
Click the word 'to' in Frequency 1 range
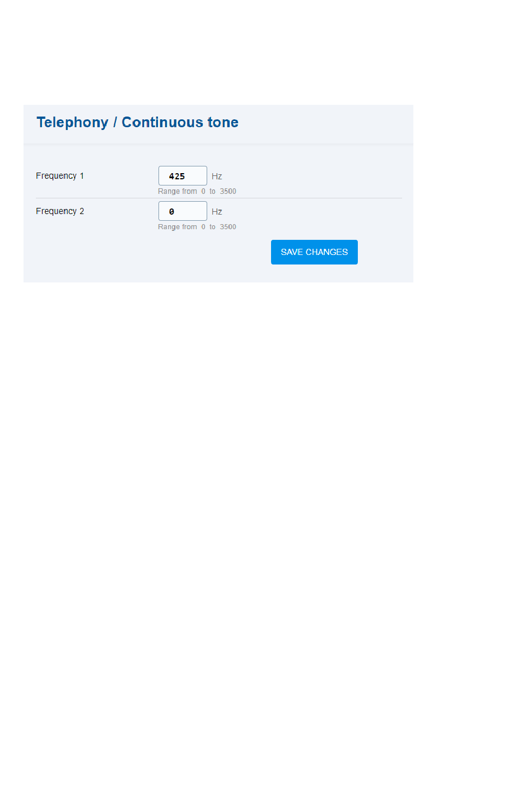[x=213, y=191]
